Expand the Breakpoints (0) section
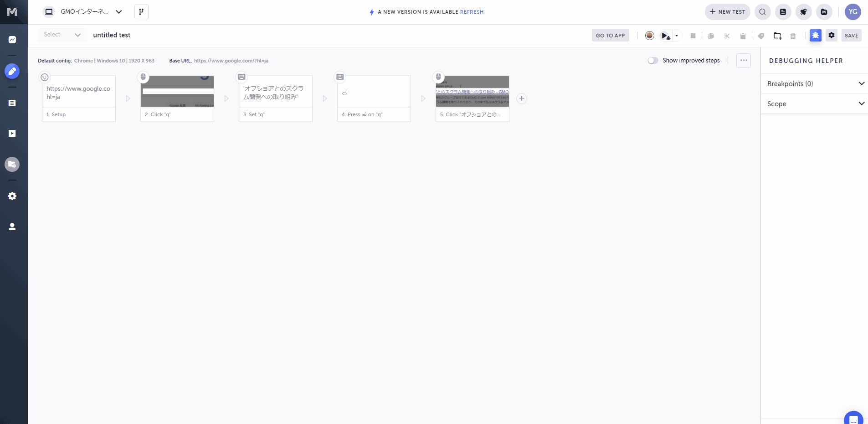 click(x=814, y=84)
